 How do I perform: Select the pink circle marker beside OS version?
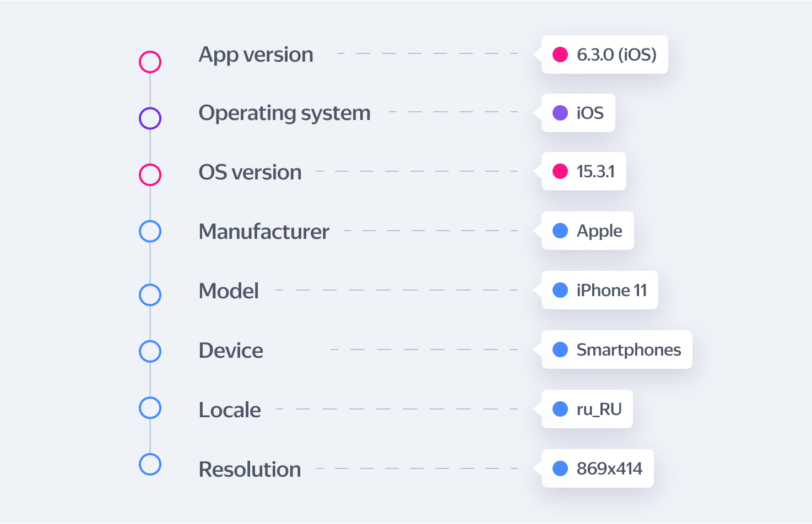click(x=150, y=174)
